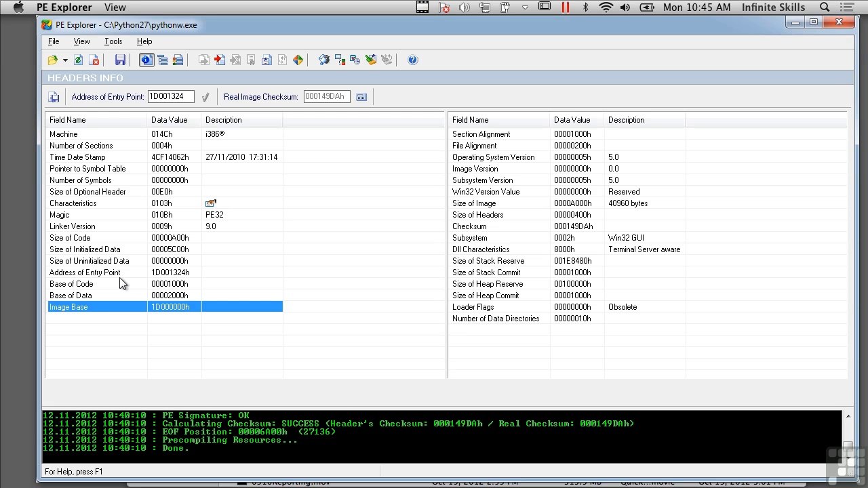The width and height of the screenshot is (868, 488).
Task: Click the green brush Remove tool icon
Action: click(371, 60)
